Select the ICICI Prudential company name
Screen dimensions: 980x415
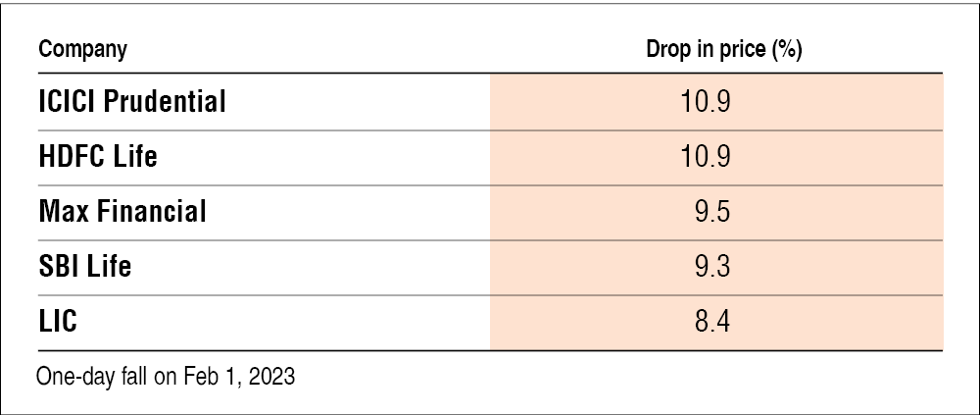pos(132,100)
